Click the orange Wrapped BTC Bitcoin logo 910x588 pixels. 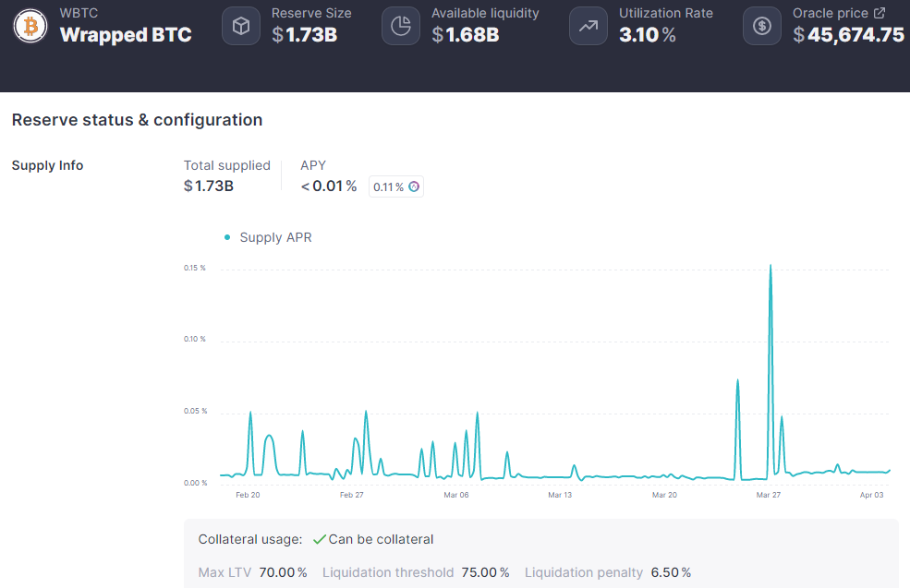click(31, 26)
